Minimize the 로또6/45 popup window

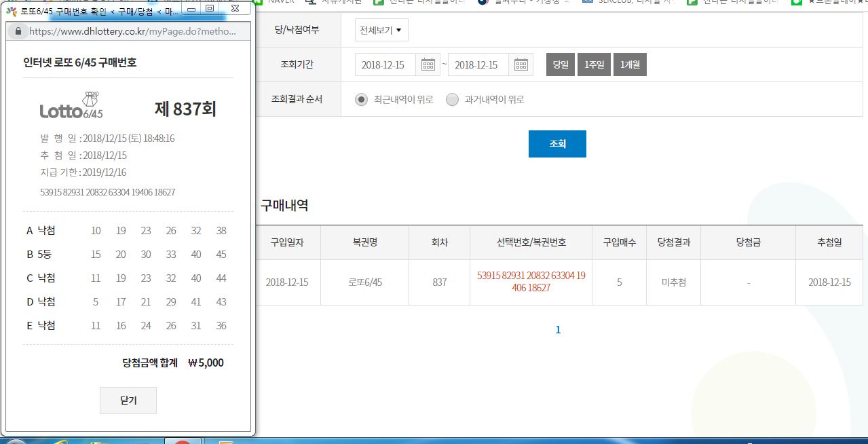coord(191,9)
